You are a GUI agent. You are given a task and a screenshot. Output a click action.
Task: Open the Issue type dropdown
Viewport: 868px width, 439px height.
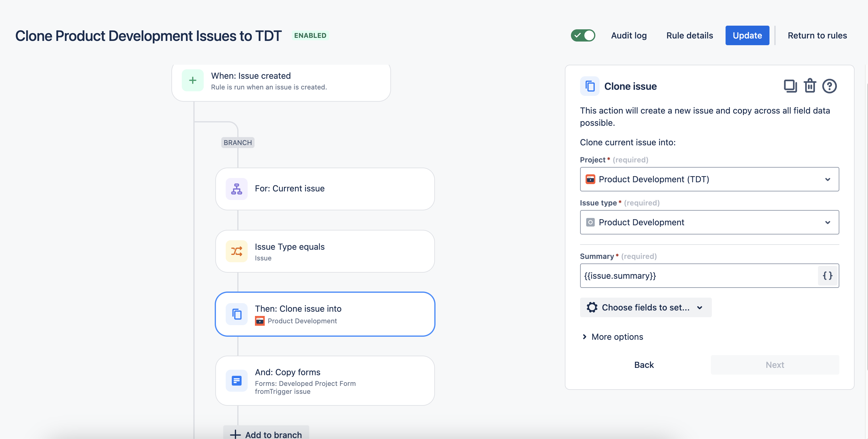coord(709,222)
